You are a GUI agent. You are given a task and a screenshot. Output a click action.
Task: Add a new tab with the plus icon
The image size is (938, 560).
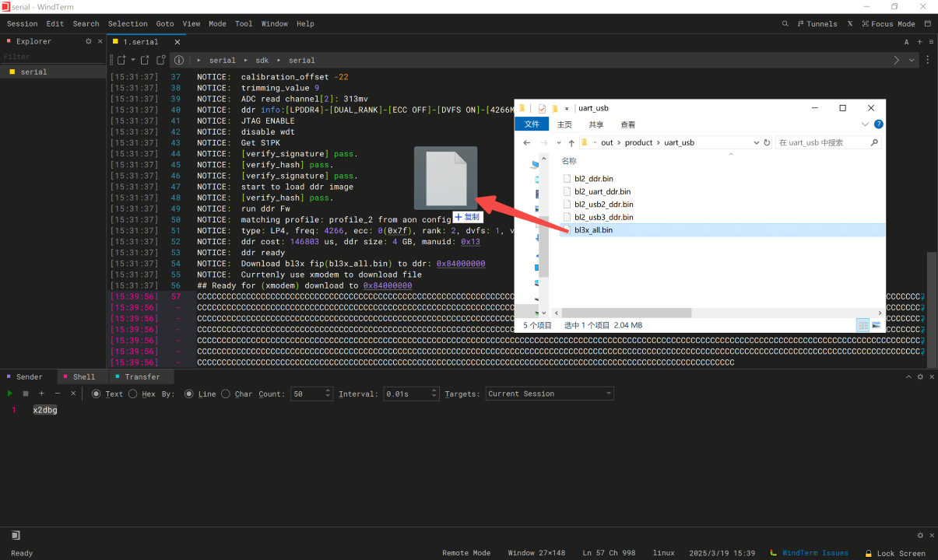point(919,42)
